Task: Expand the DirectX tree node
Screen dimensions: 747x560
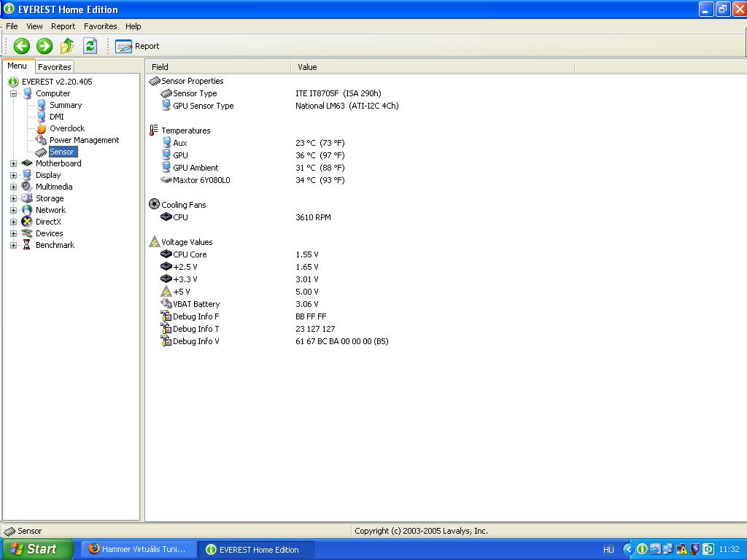Action: coord(13,222)
